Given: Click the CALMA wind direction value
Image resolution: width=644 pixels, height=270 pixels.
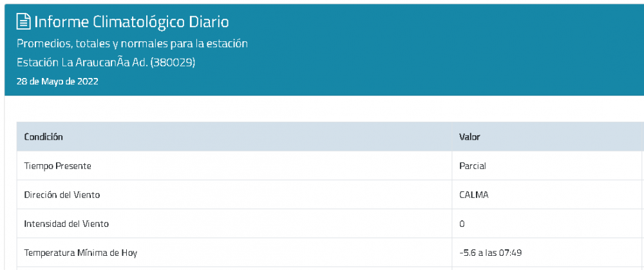Looking at the screenshot, I should coord(474,195).
